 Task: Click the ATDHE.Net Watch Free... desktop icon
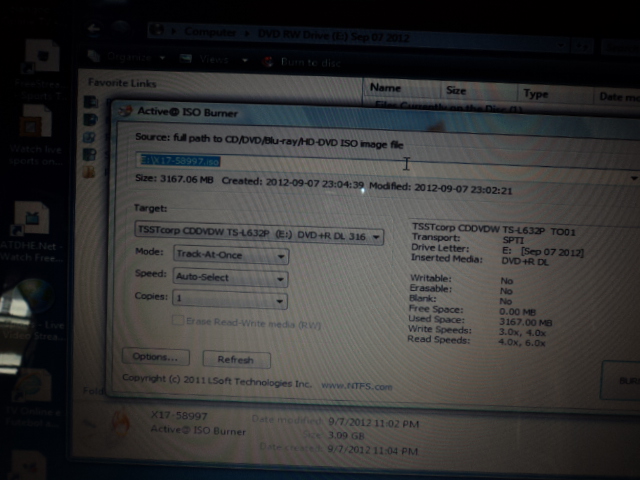pos(31,219)
